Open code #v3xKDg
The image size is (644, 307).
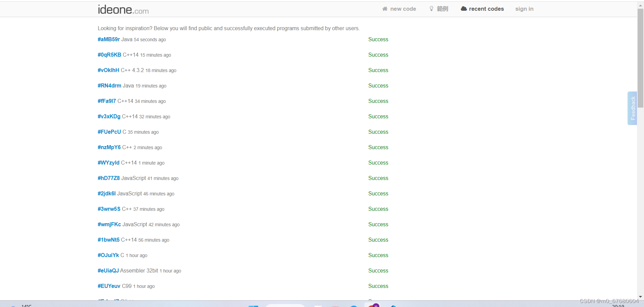coord(109,116)
